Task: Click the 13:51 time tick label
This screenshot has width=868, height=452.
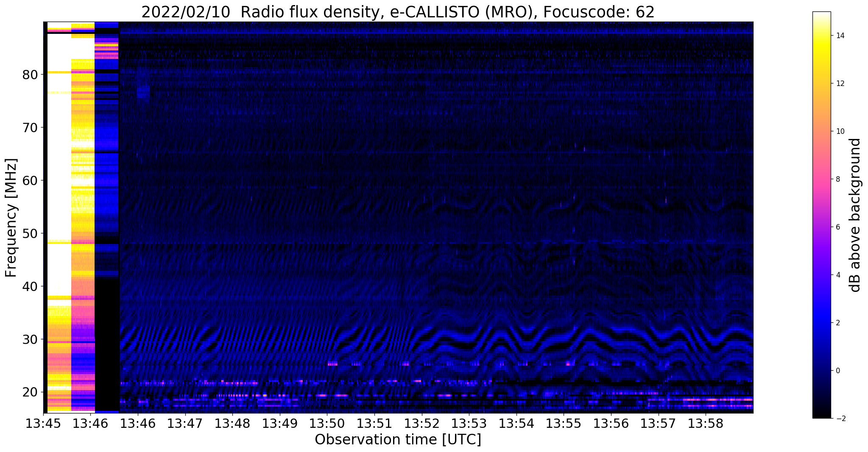Action: (374, 423)
